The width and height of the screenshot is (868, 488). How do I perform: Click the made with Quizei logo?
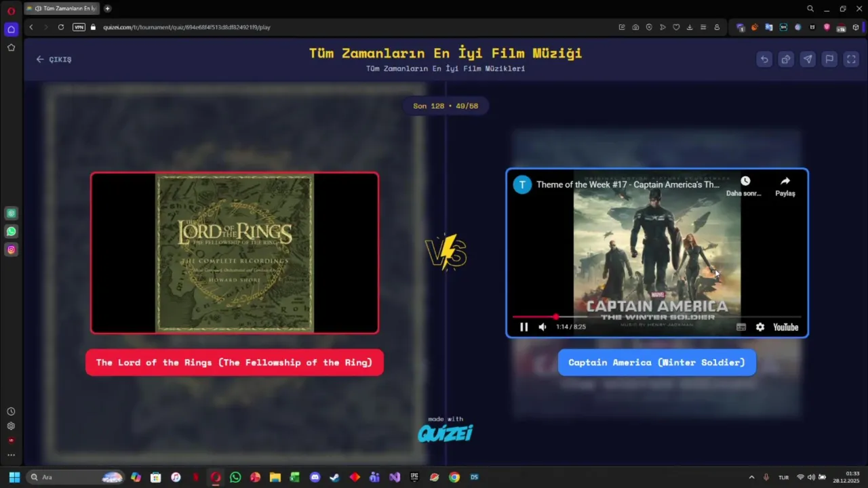click(445, 429)
